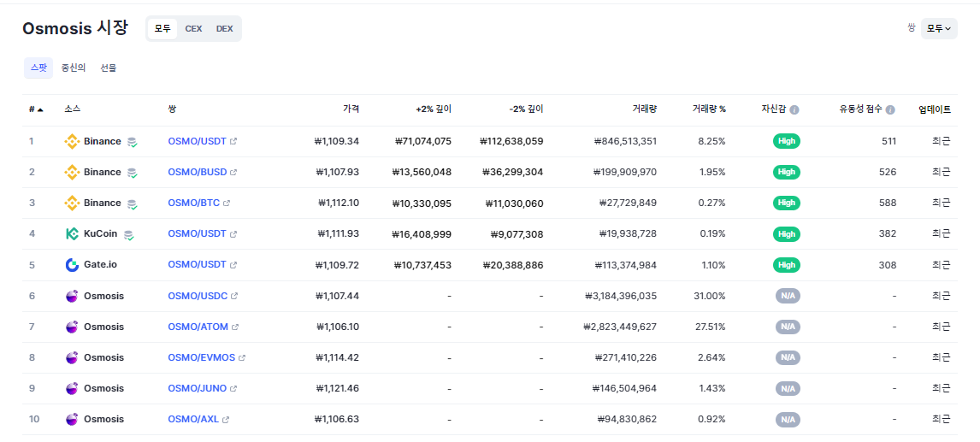
Task: Click the Osmosis logo in row 6
Action: [73, 296]
